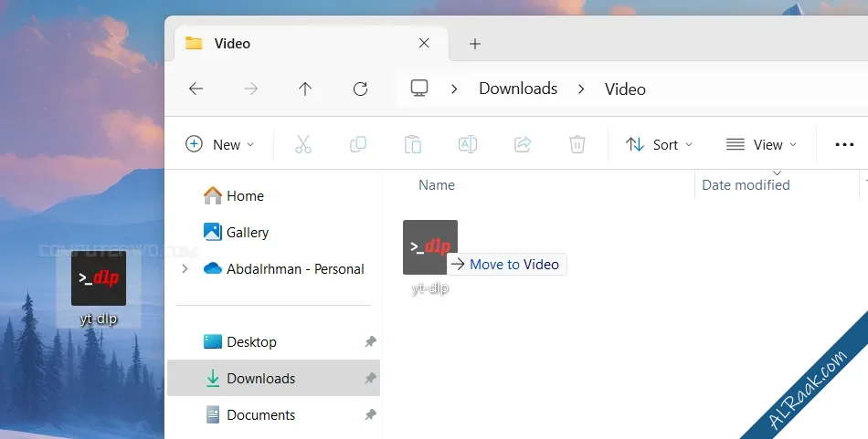Click the pin icon beside Downloads
Image resolution: width=868 pixels, height=439 pixels.
(x=370, y=378)
